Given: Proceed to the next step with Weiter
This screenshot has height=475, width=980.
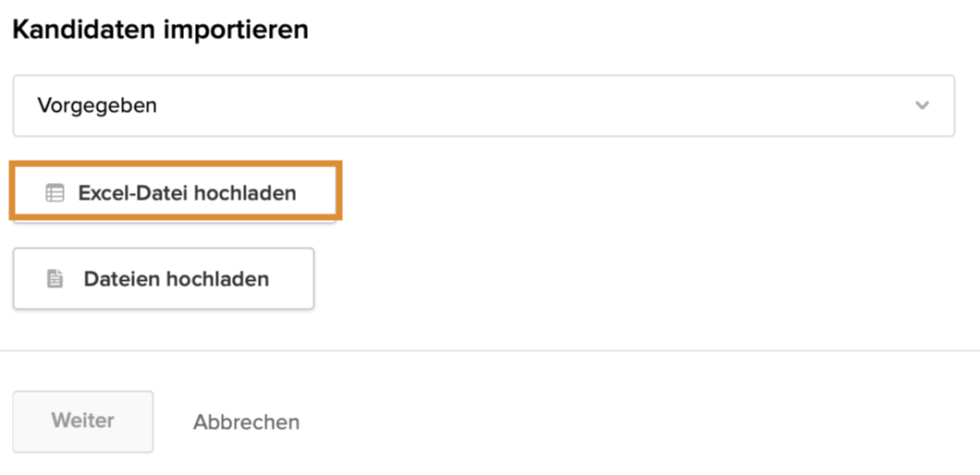Looking at the screenshot, I should (x=83, y=421).
